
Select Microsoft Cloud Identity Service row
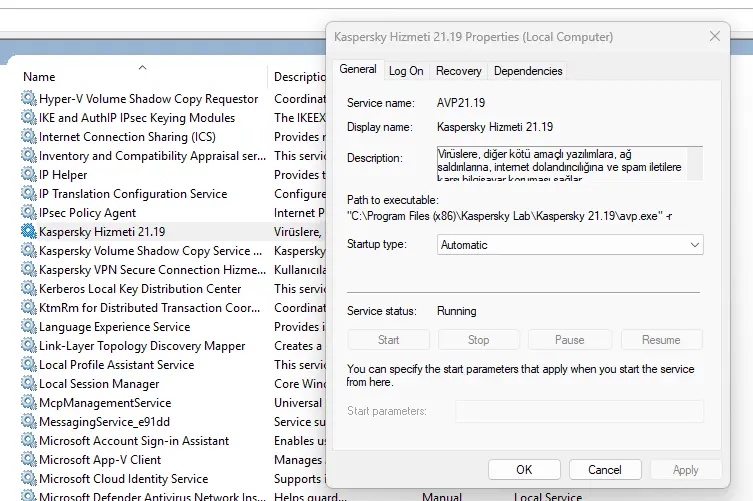[123, 479]
